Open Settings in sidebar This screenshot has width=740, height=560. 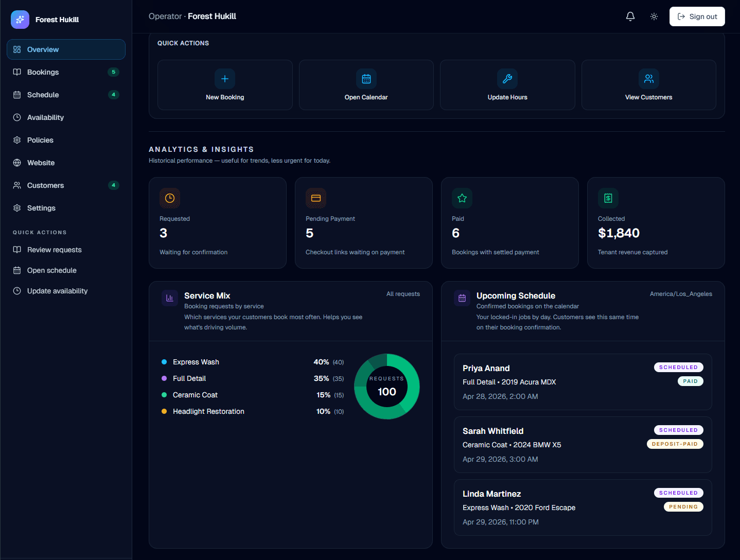[x=66, y=208]
